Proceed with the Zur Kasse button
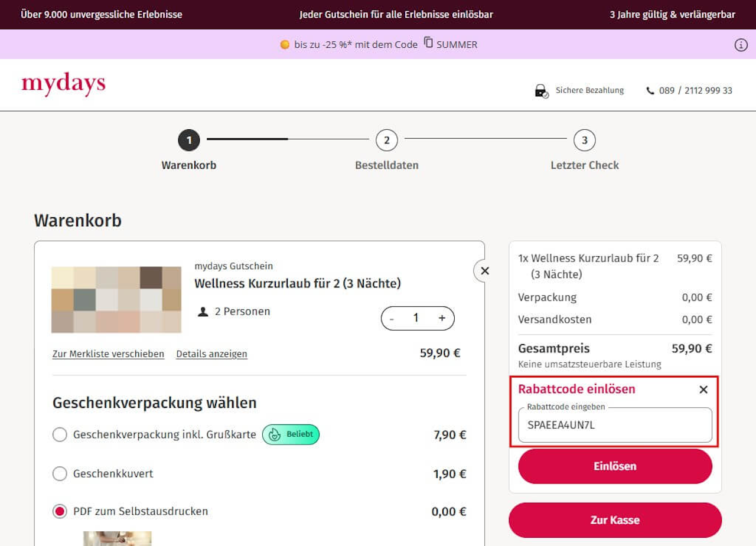 click(x=615, y=520)
